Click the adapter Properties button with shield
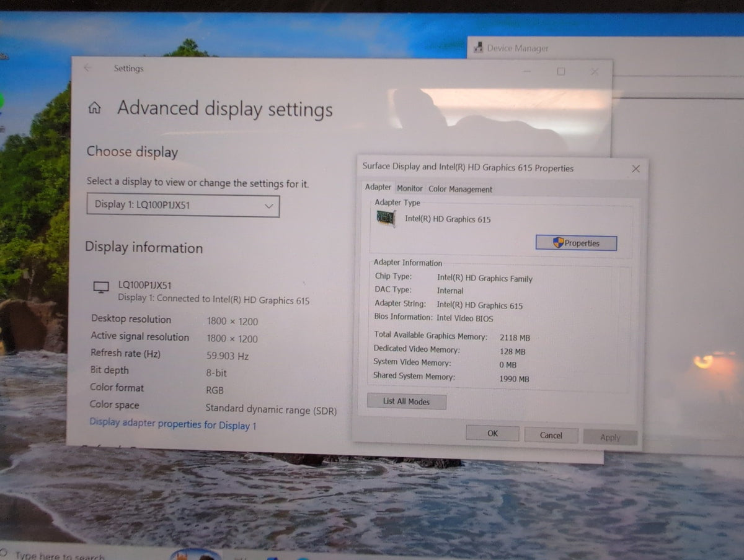 [576, 243]
